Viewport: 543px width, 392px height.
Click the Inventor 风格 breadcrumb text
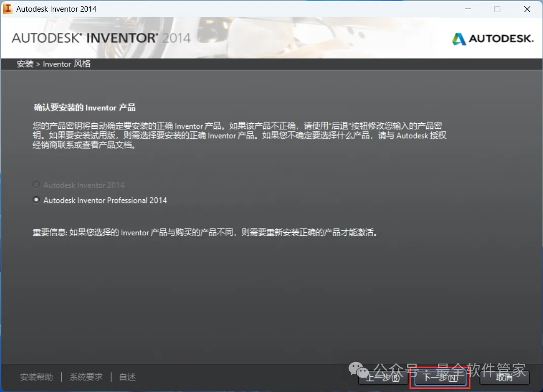coord(66,64)
